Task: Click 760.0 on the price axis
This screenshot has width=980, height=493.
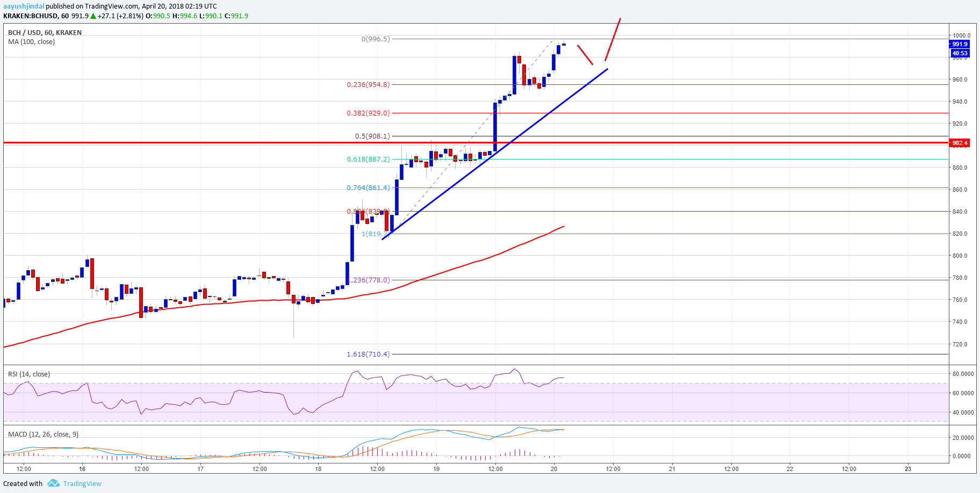Action: [x=960, y=300]
